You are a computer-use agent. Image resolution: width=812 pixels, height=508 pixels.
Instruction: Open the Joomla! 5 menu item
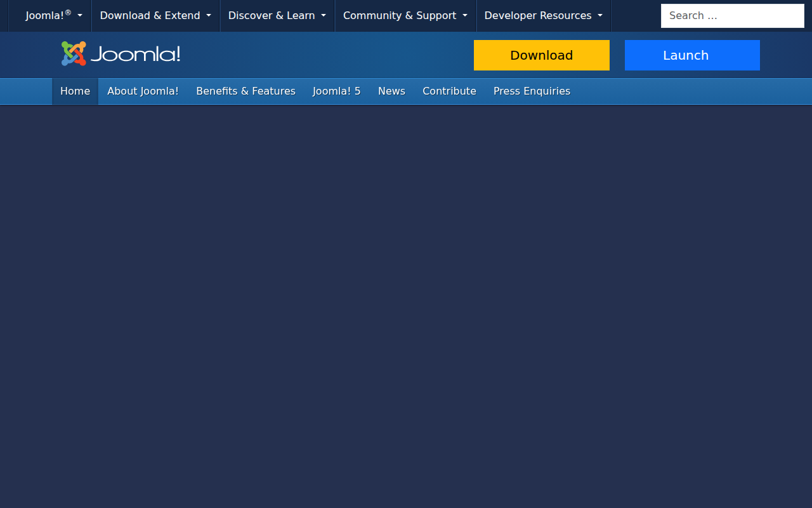tap(336, 91)
